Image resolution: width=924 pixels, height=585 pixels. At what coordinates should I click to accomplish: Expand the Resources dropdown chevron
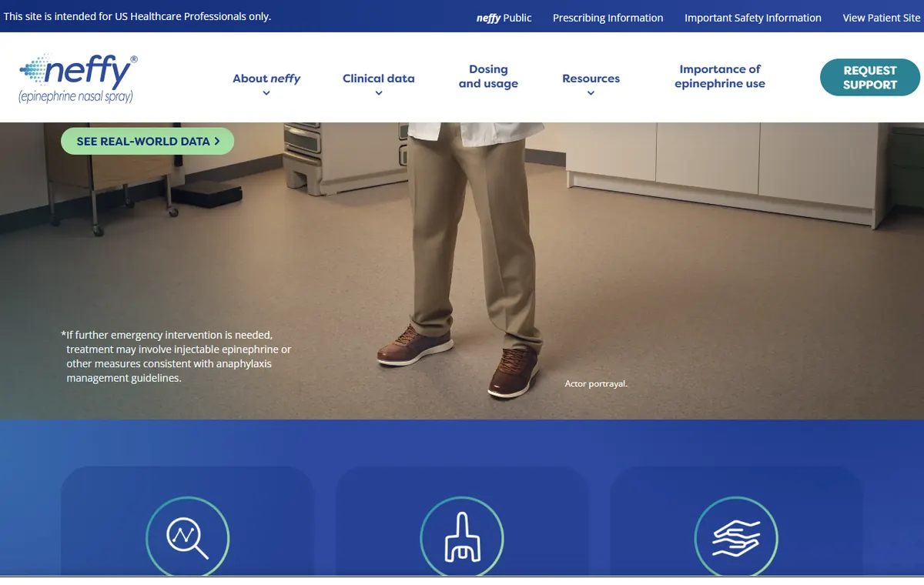pyautogui.click(x=591, y=93)
